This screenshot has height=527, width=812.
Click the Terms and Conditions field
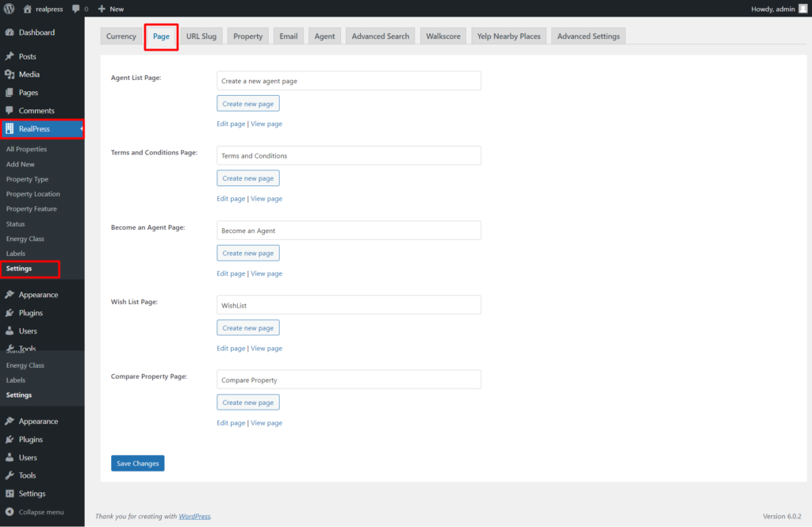(x=349, y=155)
